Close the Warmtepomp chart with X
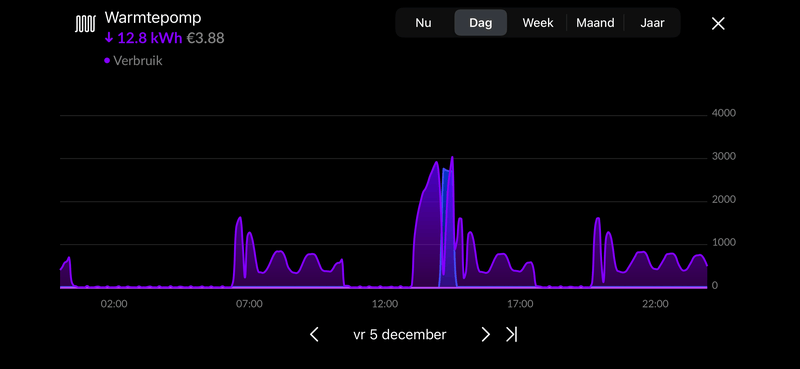 [718, 23]
